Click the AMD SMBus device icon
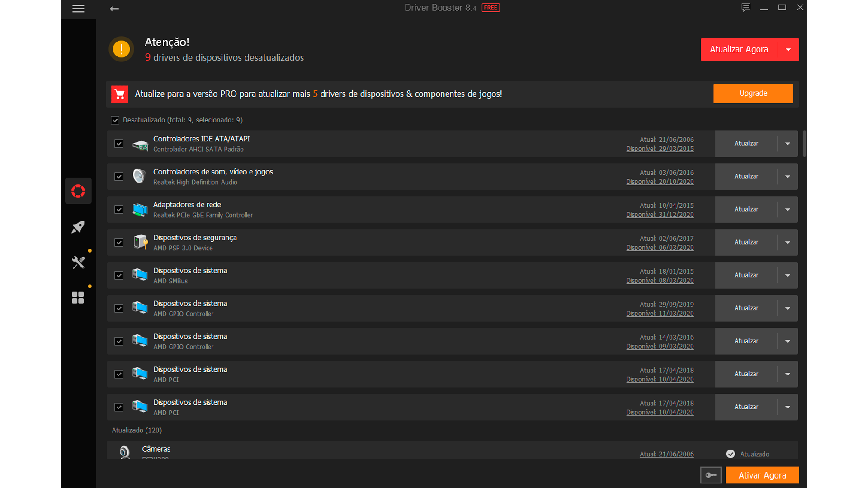The image size is (868, 488). pyautogui.click(x=140, y=275)
